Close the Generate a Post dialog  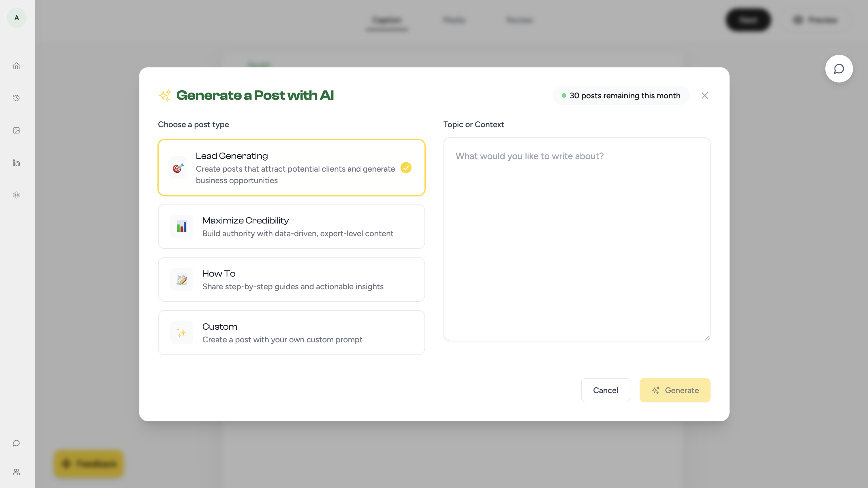[x=704, y=96]
